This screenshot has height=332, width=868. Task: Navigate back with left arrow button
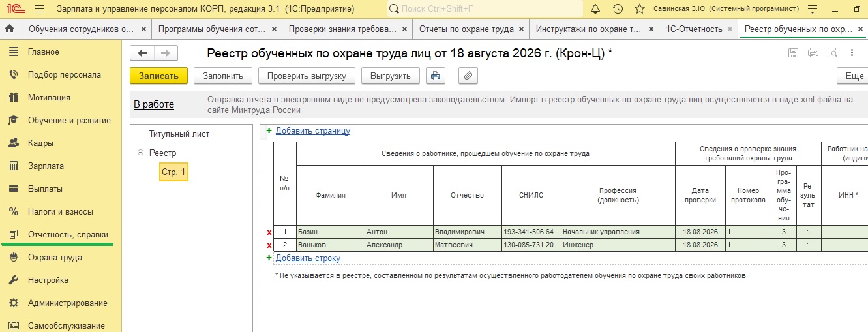[x=142, y=53]
